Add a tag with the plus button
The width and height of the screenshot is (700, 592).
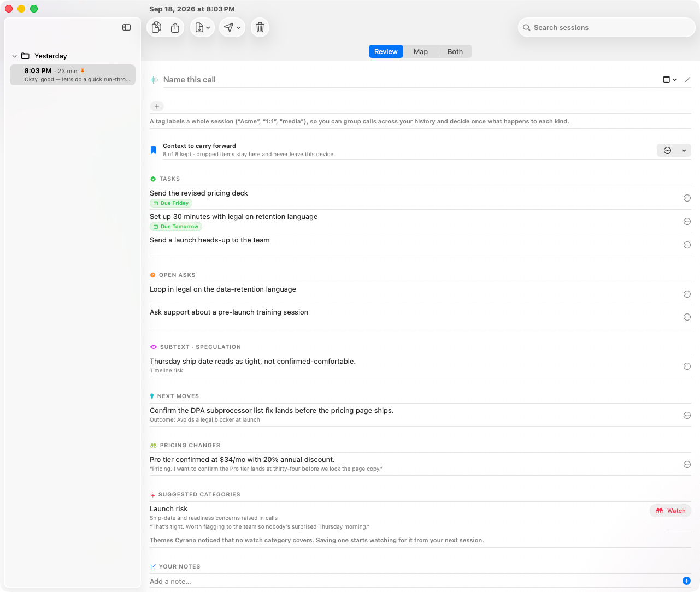click(157, 106)
